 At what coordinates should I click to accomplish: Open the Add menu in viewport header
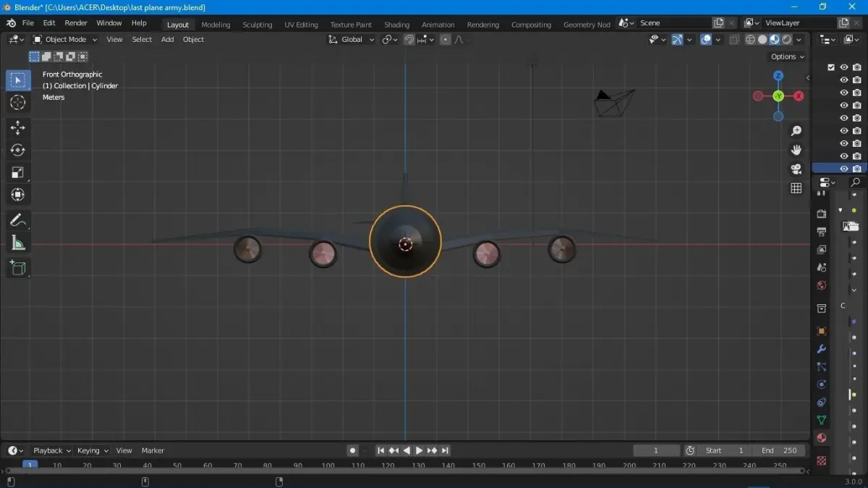pos(167,40)
